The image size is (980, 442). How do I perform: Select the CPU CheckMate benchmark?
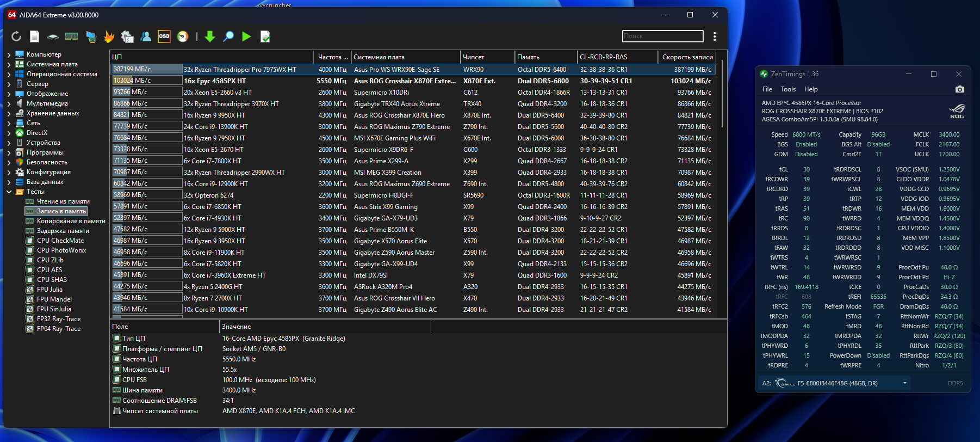[60, 241]
